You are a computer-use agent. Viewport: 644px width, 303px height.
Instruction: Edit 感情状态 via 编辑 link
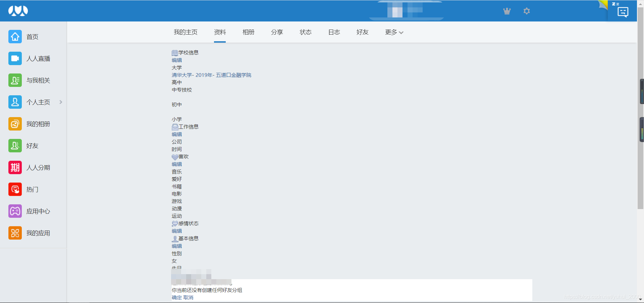[x=177, y=231]
